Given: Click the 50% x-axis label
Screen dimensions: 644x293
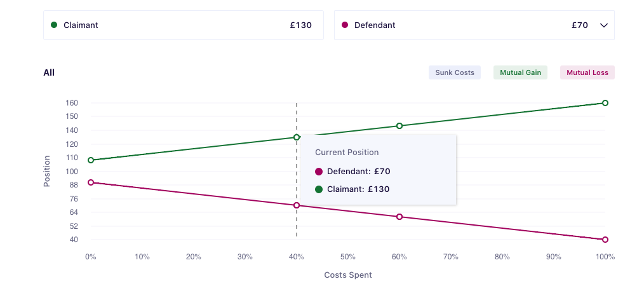Looking at the screenshot, I should pos(348,257).
